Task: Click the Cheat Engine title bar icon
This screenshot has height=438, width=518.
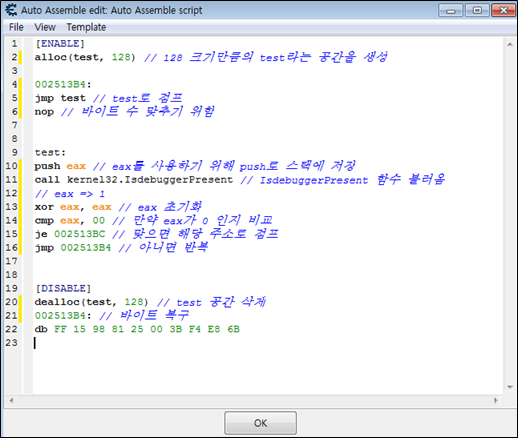Action: 11,10
